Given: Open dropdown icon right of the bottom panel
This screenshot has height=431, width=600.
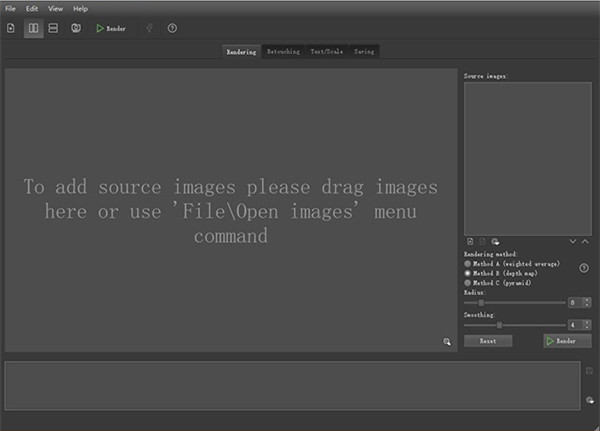Looking at the screenshot, I should pyautogui.click(x=590, y=401).
